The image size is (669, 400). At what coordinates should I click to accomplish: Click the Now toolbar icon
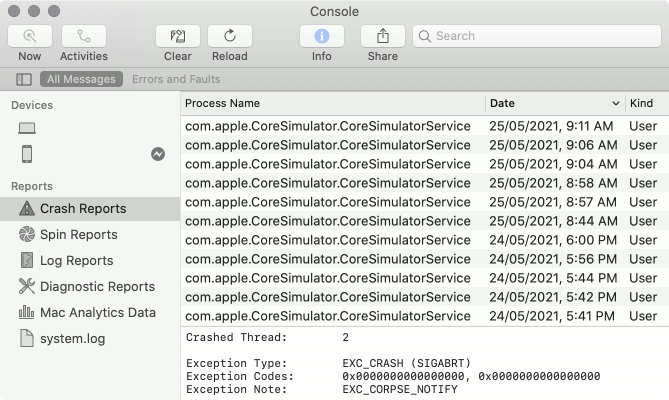click(x=30, y=36)
